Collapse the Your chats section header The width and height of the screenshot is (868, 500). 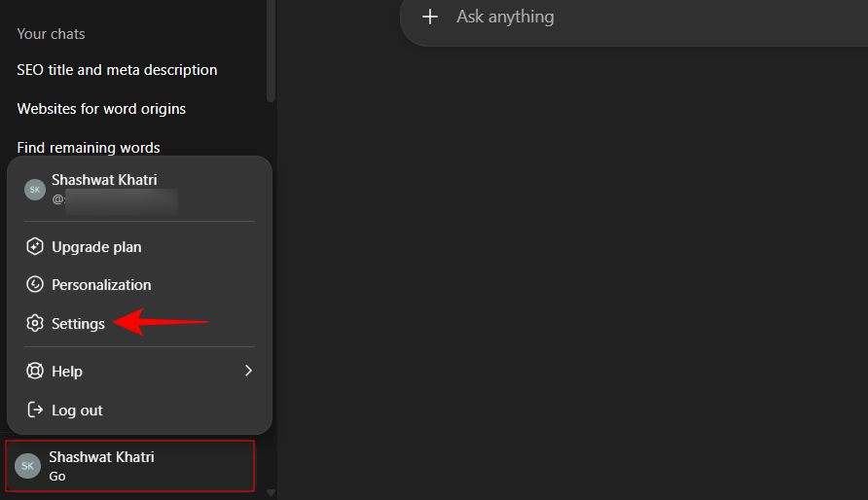pyautogui.click(x=51, y=34)
